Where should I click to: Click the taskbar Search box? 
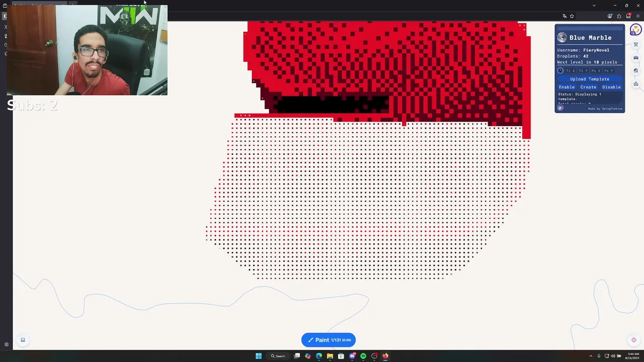pyautogui.click(x=278, y=356)
